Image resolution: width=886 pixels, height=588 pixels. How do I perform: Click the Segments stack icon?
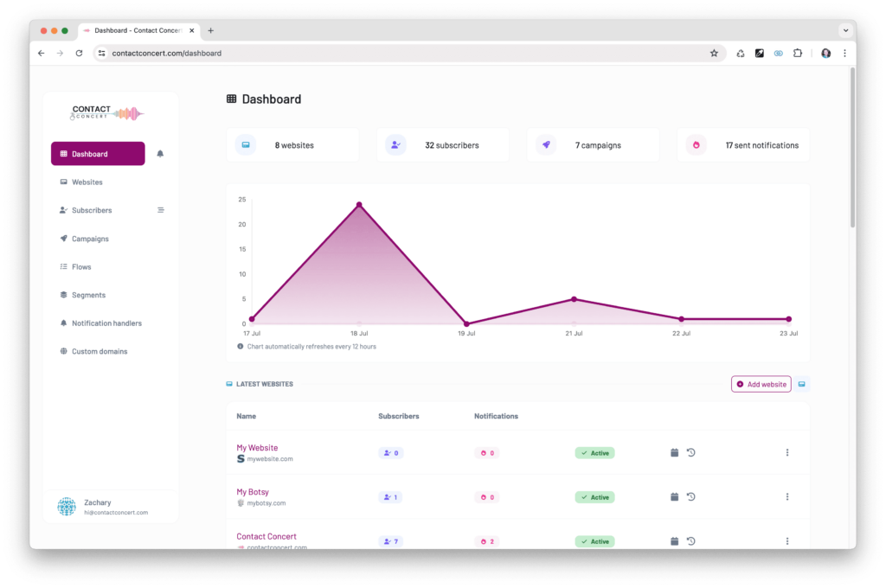click(62, 294)
